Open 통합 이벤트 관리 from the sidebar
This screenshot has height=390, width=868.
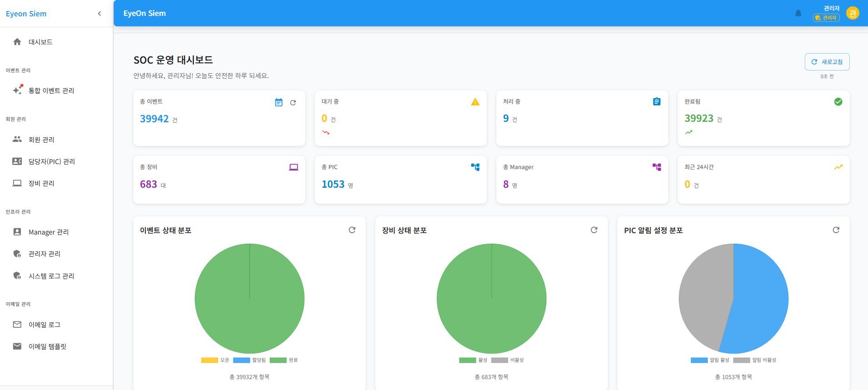click(51, 90)
